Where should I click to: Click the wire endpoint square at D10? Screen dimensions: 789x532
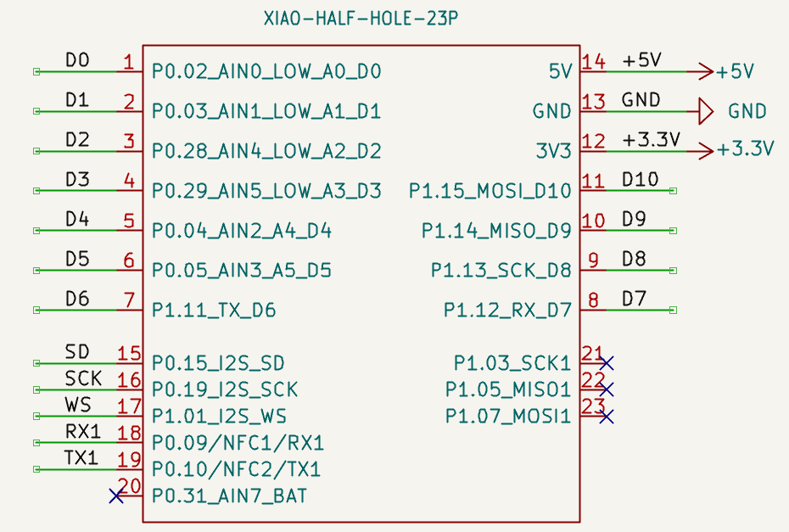tap(674, 191)
